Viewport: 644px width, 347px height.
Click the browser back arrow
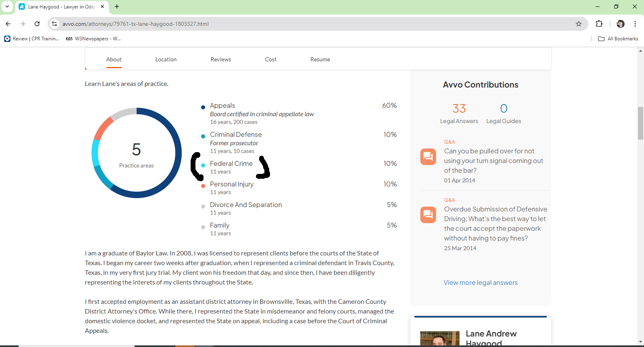click(8, 24)
